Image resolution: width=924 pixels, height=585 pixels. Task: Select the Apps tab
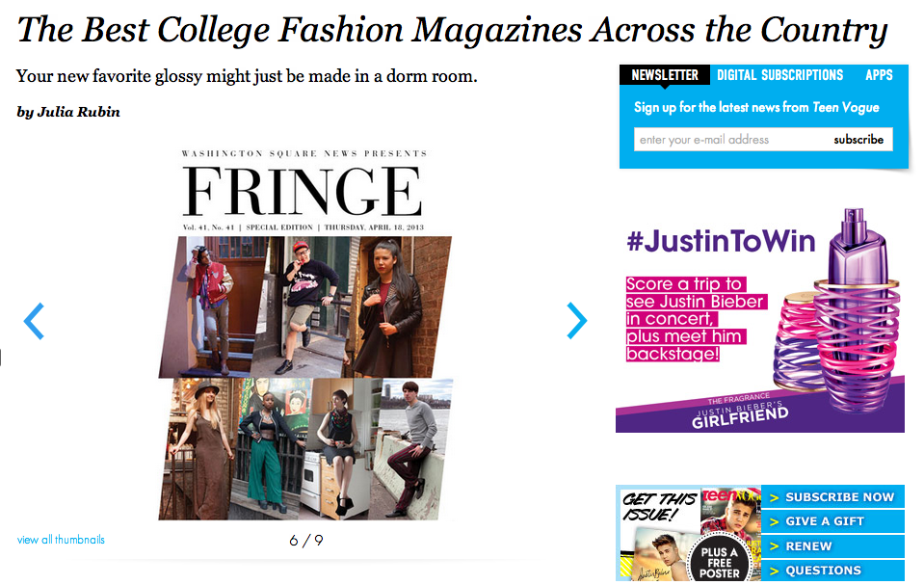coord(879,75)
